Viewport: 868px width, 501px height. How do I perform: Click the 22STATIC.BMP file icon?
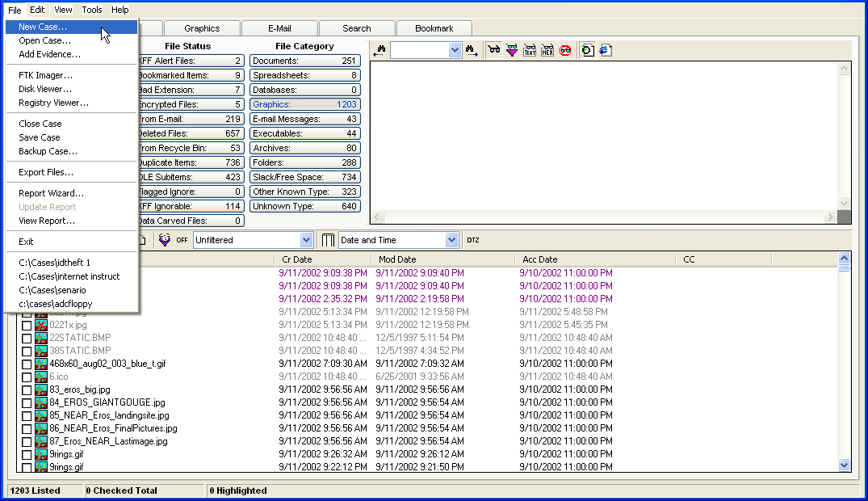(x=41, y=338)
